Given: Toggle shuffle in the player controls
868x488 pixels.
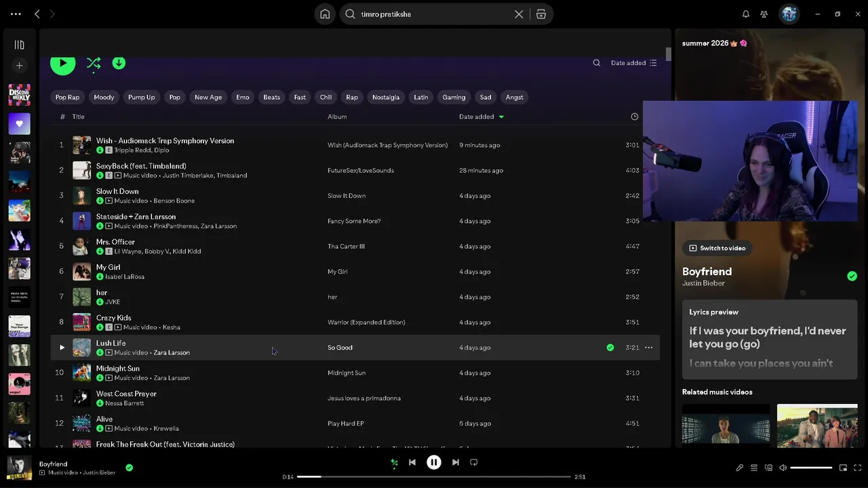Looking at the screenshot, I should (x=394, y=463).
